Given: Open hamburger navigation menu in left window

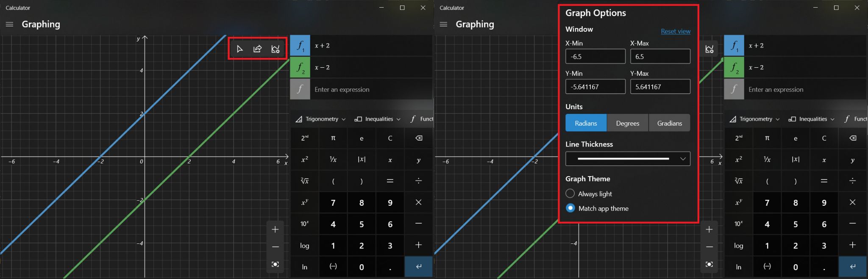Looking at the screenshot, I should 9,24.
